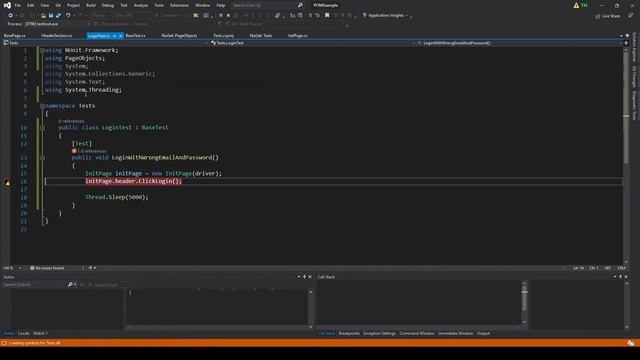
Task: Collapse the using directives block
Action: pos(42,50)
